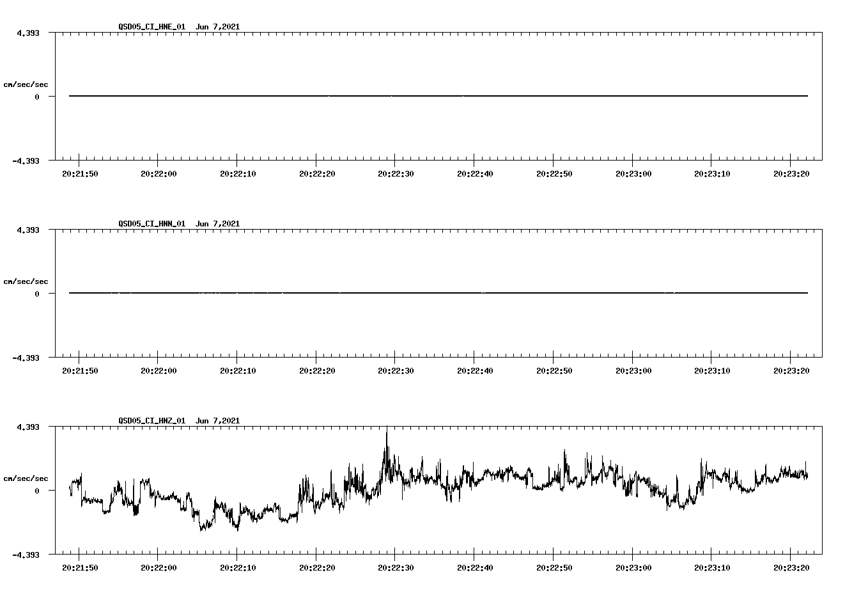The image size is (868, 591).
Task: Click the flat trace line in HNE plot
Action: point(438,96)
